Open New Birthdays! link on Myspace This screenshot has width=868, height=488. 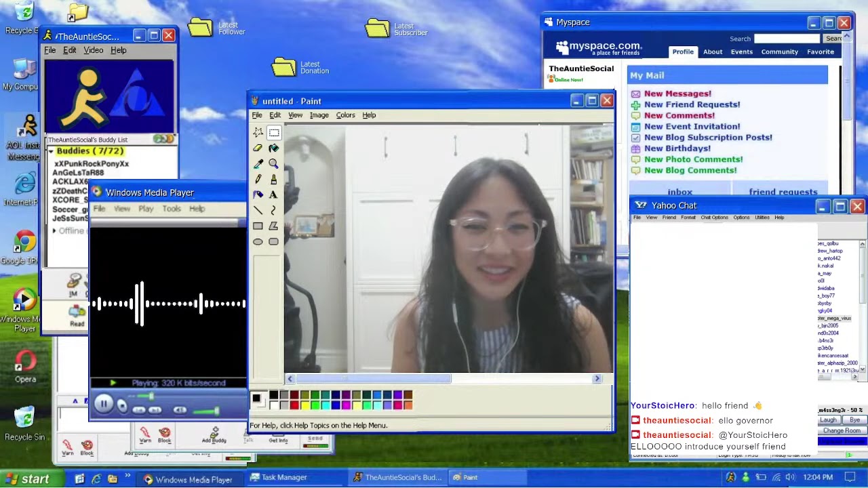point(677,148)
